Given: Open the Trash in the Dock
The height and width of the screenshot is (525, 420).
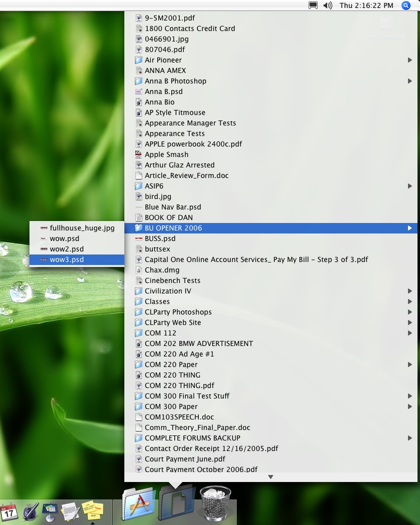Looking at the screenshot, I should [x=215, y=503].
